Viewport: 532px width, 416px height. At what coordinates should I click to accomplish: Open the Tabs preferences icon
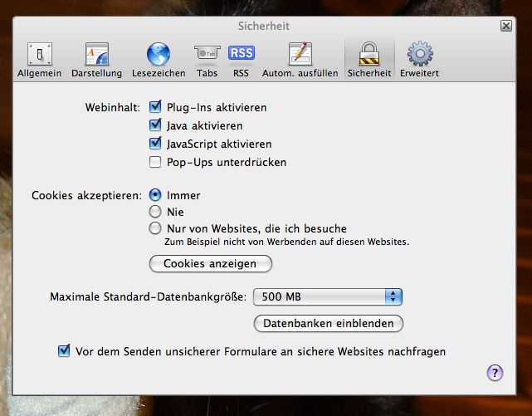tap(207, 54)
